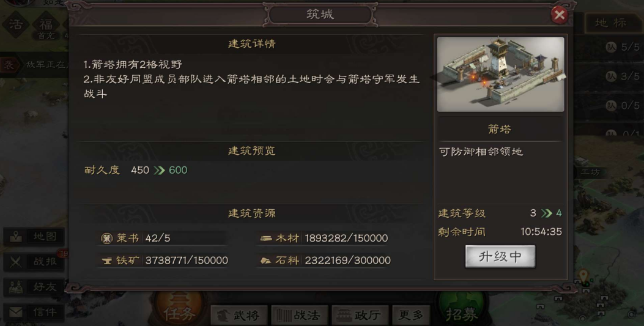Click the 福 first recharge diamond icon
The image size is (644, 326).
point(46,26)
